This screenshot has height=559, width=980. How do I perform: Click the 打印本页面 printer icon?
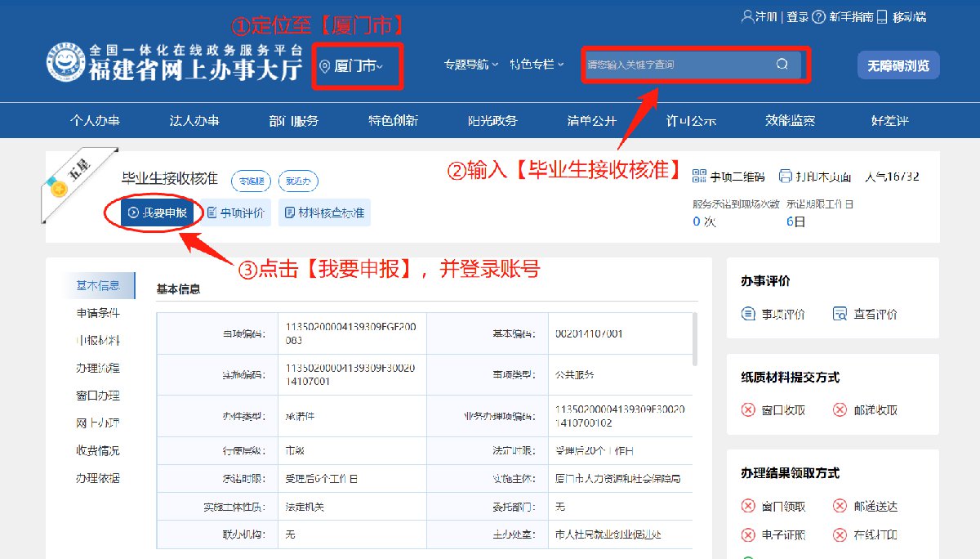(x=786, y=177)
